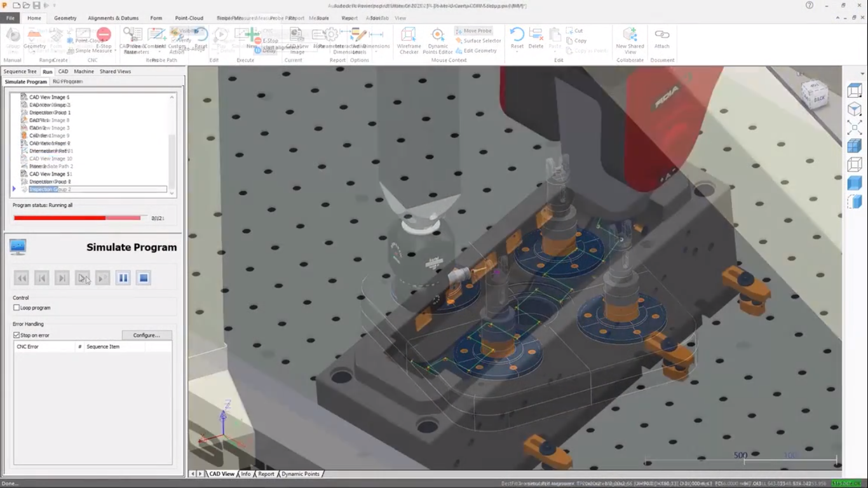Activate the Edit Geometry tool
Image resolution: width=868 pixels, height=488 pixels.
pos(475,51)
